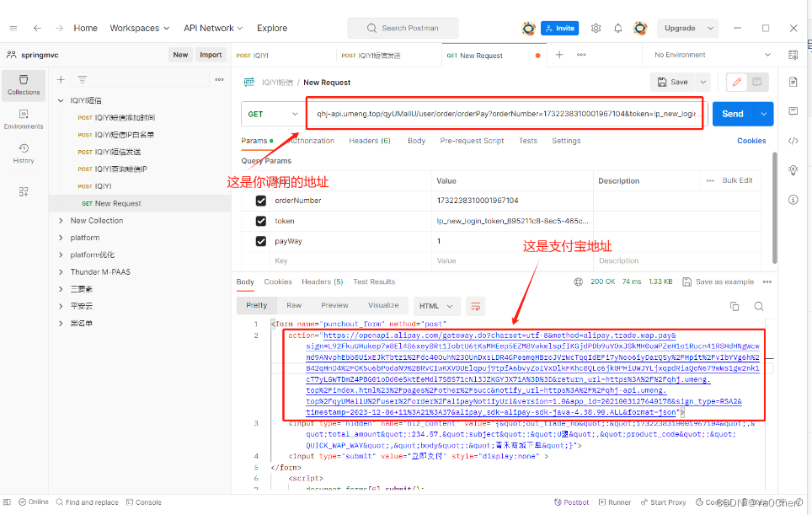Open the Collections sidebar panel
Image resolution: width=812 pixels, height=515 pixels.
(x=24, y=85)
